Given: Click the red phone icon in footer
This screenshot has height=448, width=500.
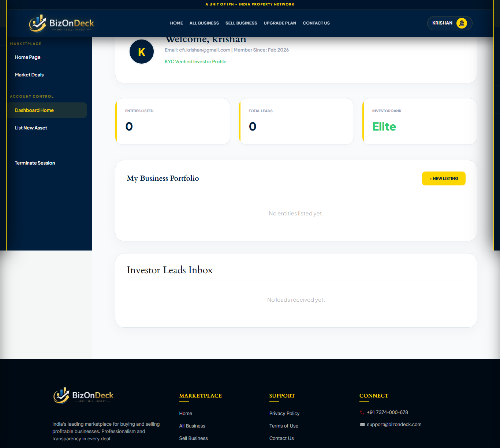Looking at the screenshot, I should pos(362,413).
